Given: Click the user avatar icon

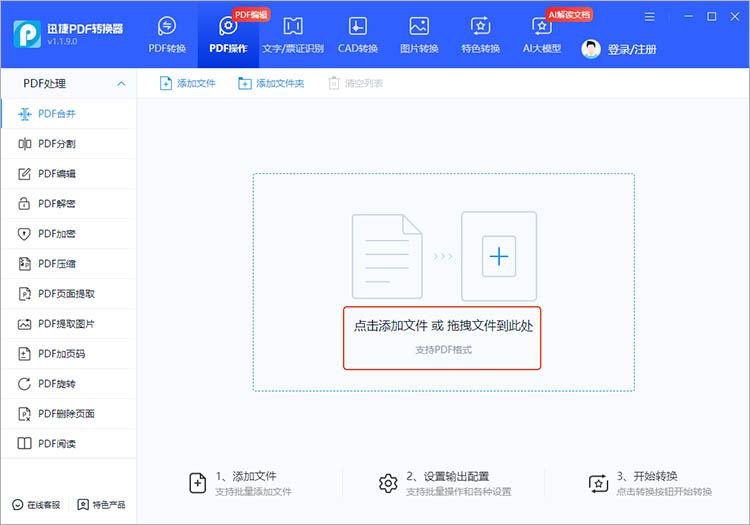Looking at the screenshot, I should pyautogui.click(x=591, y=49).
